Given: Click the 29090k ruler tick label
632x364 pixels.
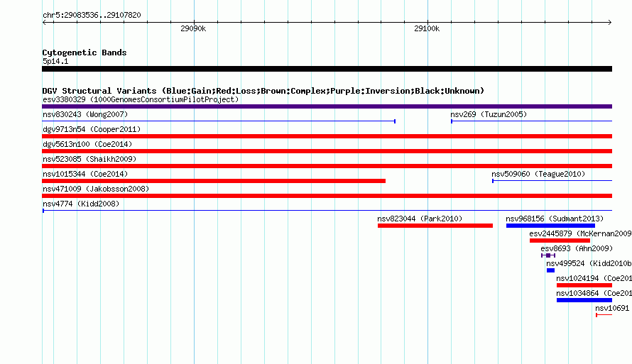Looking at the screenshot, I should [x=193, y=28].
